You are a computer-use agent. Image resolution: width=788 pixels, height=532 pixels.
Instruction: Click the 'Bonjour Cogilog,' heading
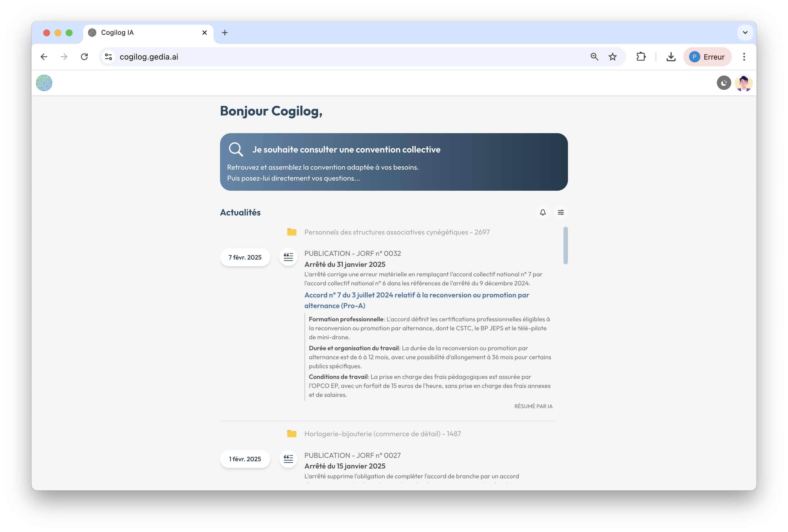(271, 111)
